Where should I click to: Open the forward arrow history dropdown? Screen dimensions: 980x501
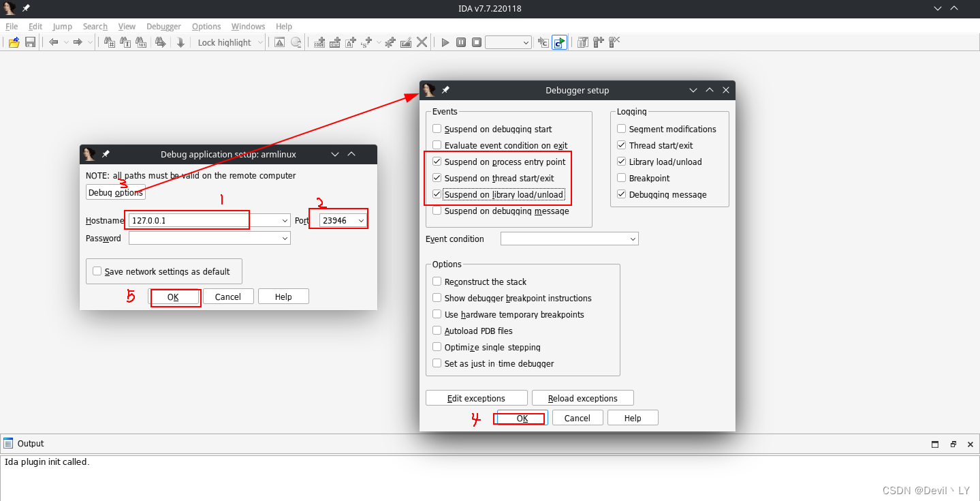point(90,42)
